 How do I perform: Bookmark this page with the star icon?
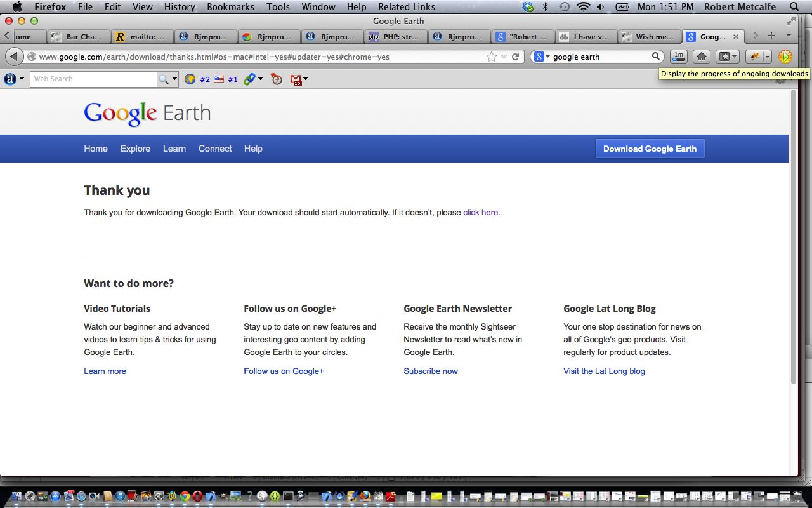coord(491,57)
